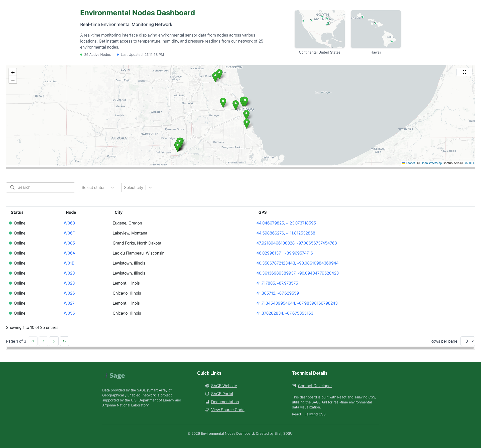Click the magnifier icon in the search bar

pyautogui.click(x=13, y=187)
